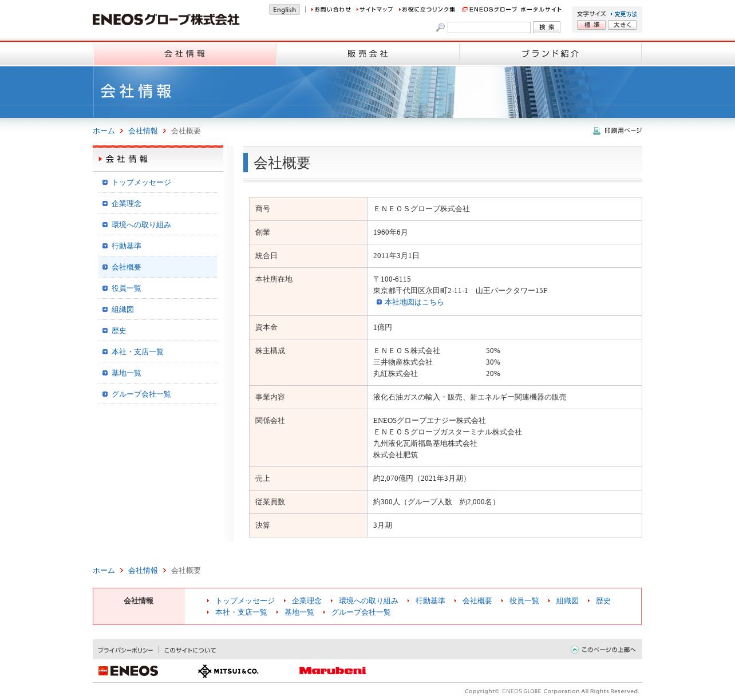Image resolution: width=735 pixels, height=700 pixels.
Task: Click the ENEOSグローブ株式会社 header logo
Action: [166, 19]
